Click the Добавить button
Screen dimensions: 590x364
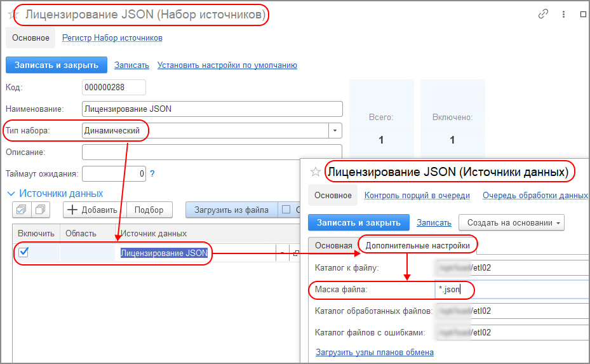coord(93,210)
